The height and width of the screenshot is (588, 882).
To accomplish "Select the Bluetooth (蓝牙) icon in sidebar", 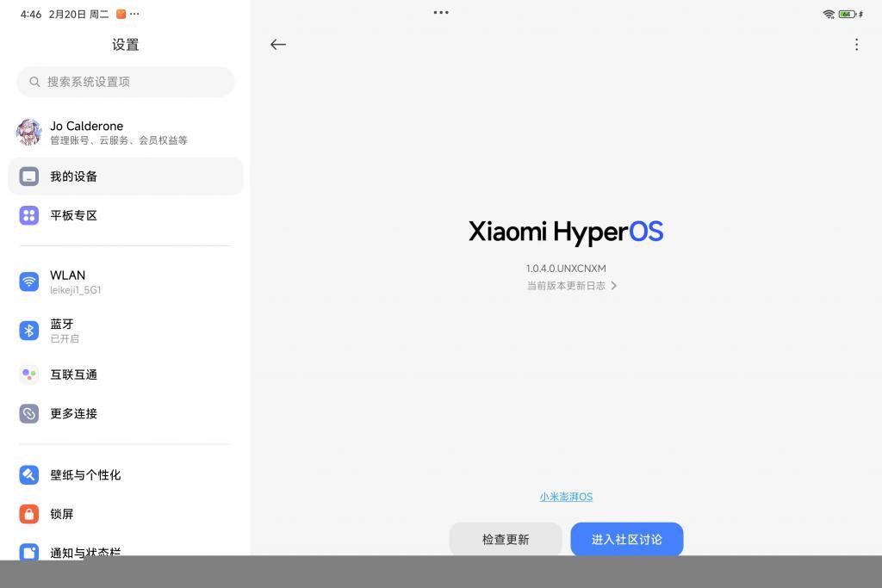I will [x=28, y=329].
